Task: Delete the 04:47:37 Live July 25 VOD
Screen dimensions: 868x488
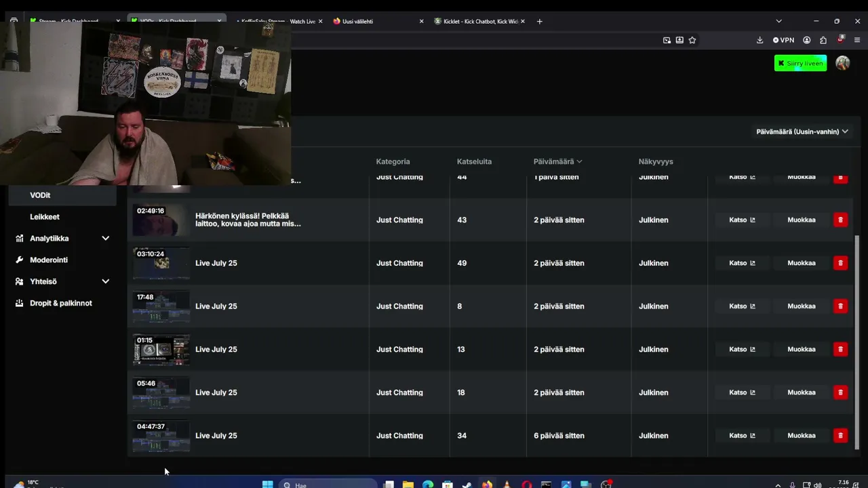Action: click(840, 436)
